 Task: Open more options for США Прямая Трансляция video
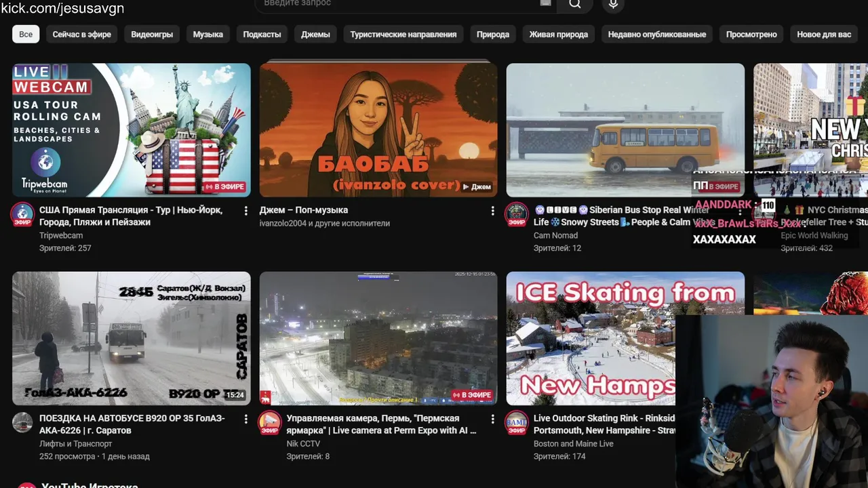[x=245, y=211]
